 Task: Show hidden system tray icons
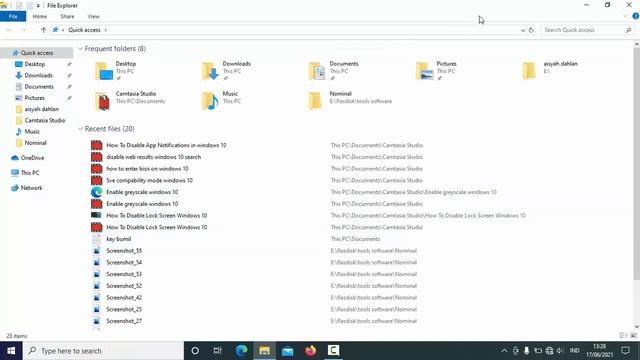[x=504, y=351]
